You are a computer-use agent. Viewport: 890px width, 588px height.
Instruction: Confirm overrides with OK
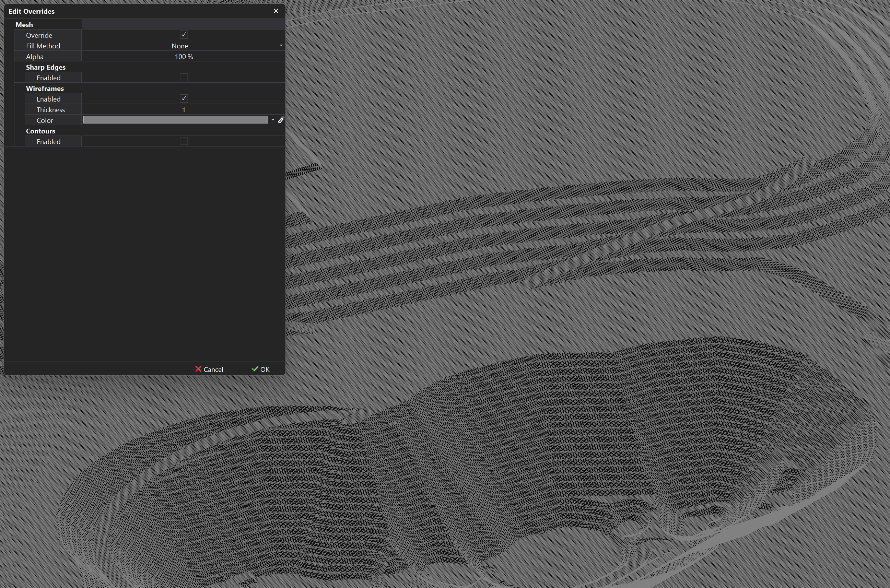tap(264, 369)
